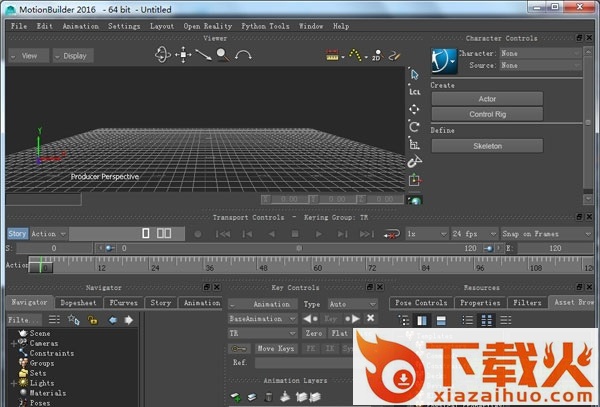Switch to the Pose Controls tab
The image size is (600, 407).
421,303
